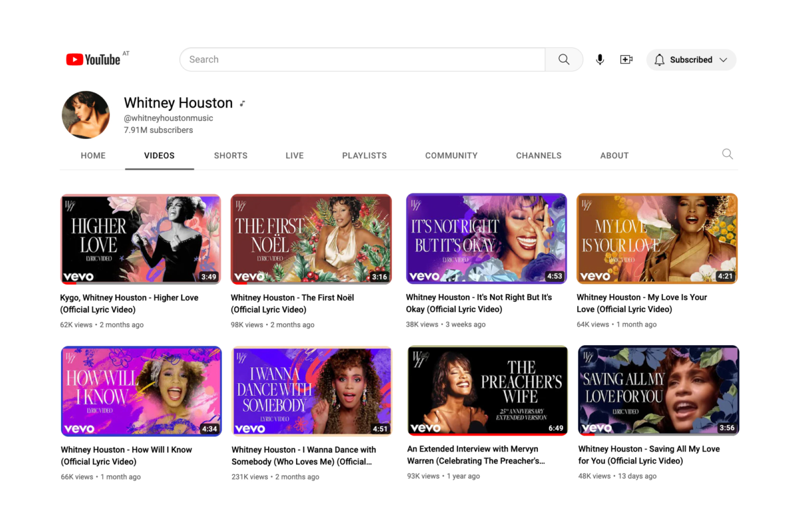Click the bell notification icon

coord(659,60)
